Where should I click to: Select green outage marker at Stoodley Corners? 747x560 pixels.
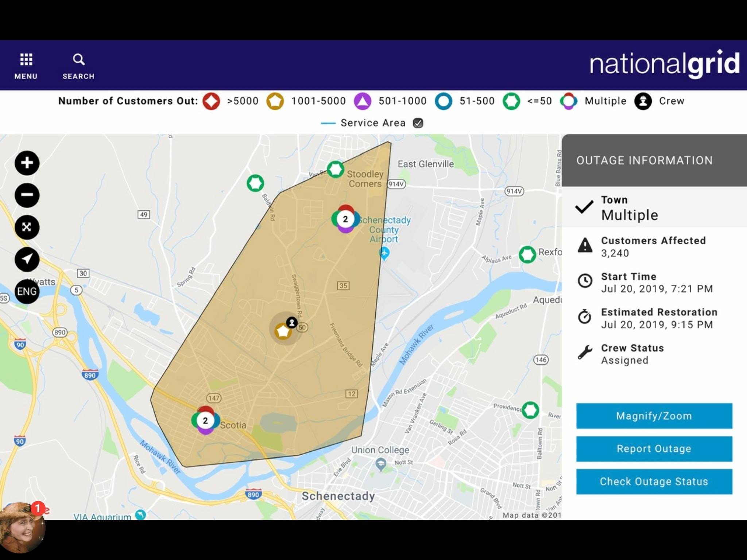[335, 169]
